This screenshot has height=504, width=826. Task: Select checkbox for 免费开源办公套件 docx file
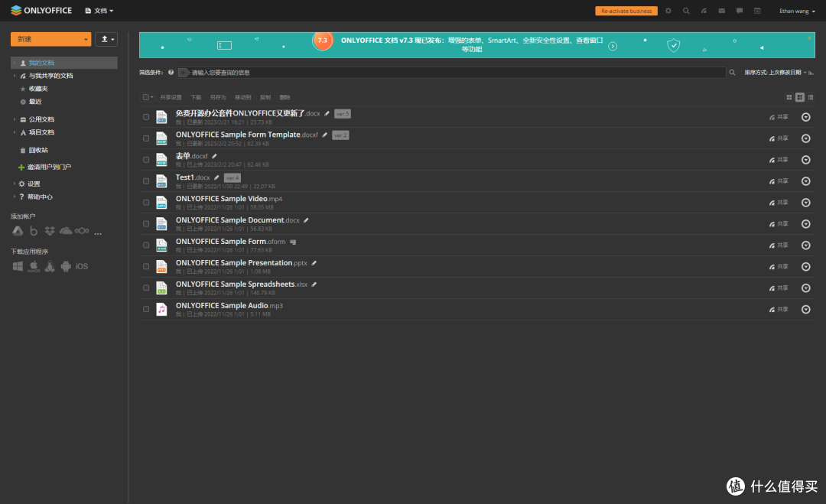[146, 117]
